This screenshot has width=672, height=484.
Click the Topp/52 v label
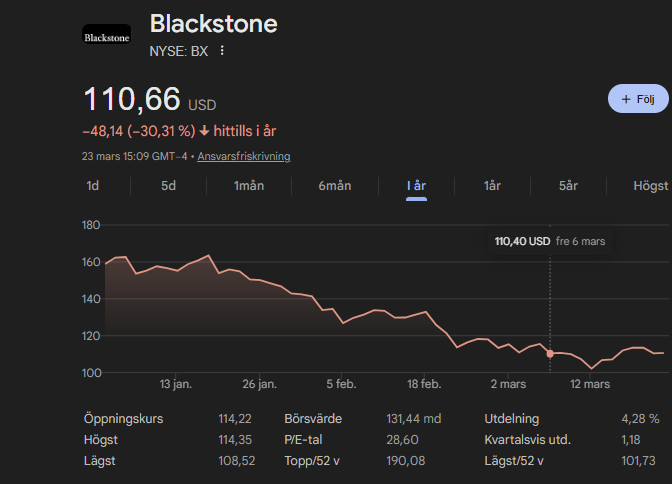point(312,461)
